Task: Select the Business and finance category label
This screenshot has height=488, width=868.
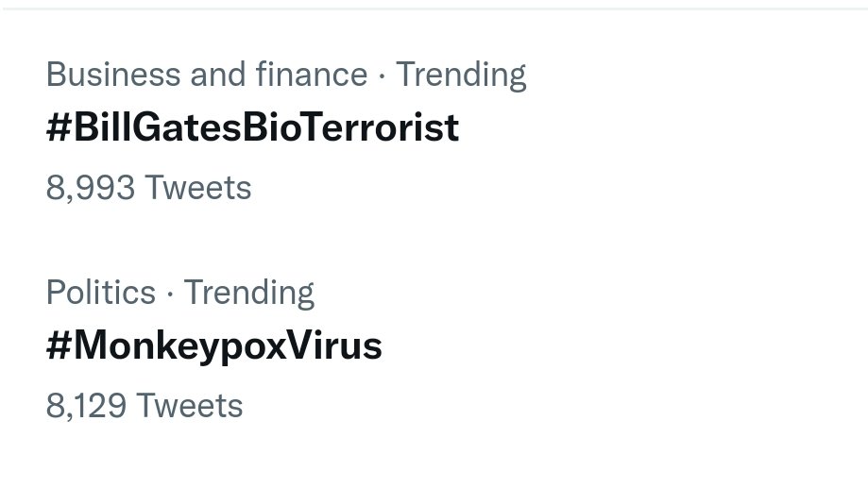Action: tap(206, 75)
